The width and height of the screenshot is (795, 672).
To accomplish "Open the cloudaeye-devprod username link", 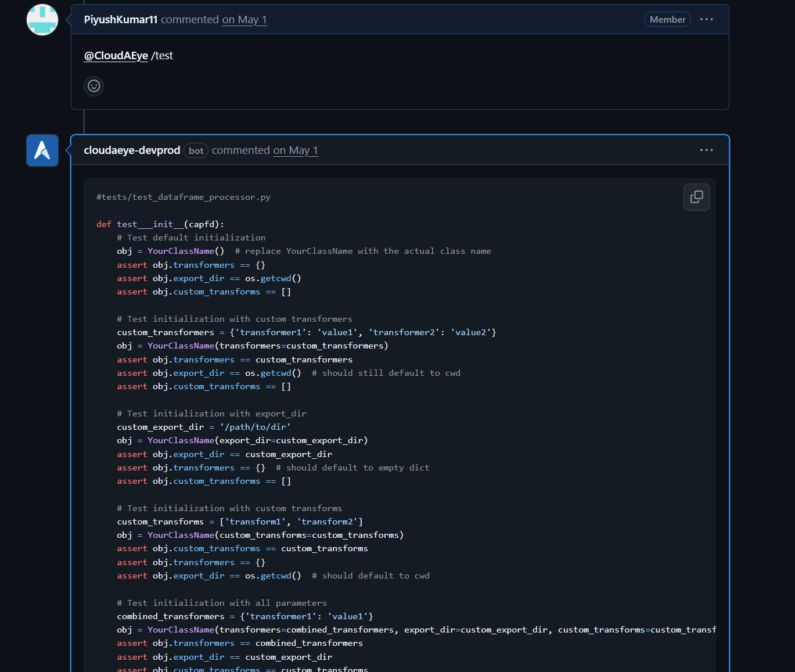I will coord(132,150).
